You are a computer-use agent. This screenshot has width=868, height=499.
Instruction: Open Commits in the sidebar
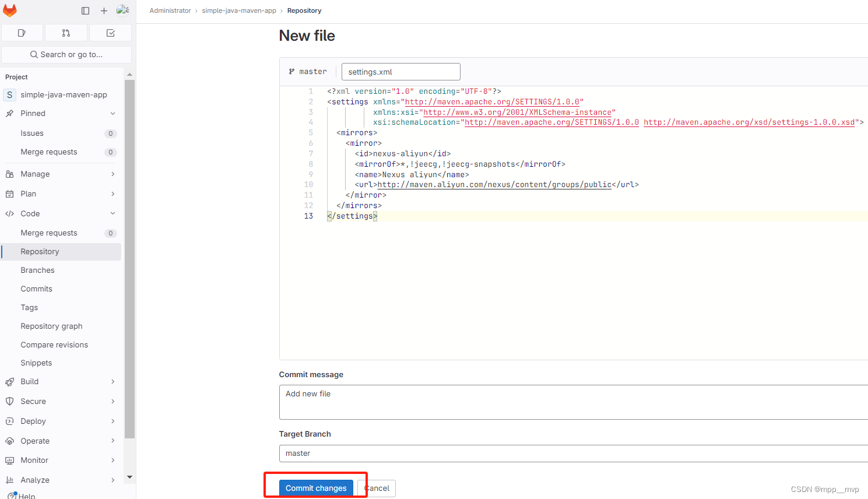[61, 289]
